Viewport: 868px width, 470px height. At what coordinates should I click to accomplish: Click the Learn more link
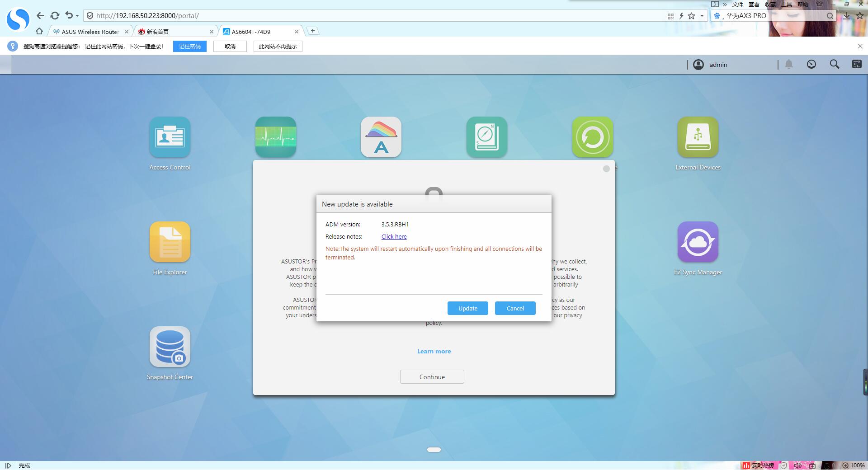pyautogui.click(x=434, y=351)
